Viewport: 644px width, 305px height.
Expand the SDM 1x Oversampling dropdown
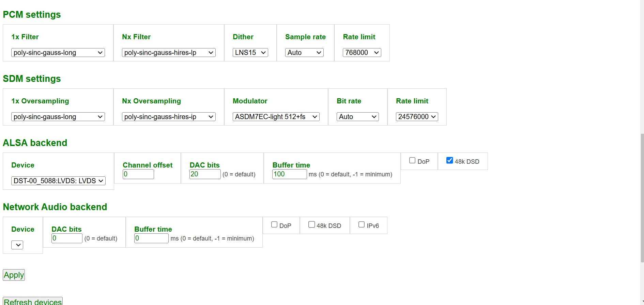(x=58, y=117)
